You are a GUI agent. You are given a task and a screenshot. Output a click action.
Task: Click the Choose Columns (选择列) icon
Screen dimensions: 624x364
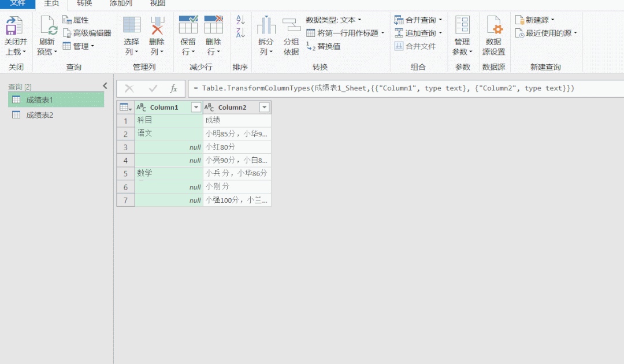131,25
